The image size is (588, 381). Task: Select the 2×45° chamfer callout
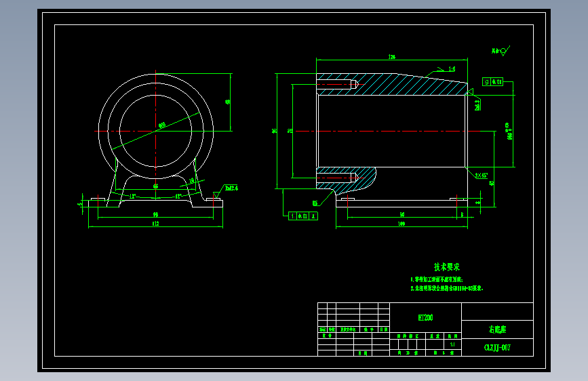click(x=481, y=175)
